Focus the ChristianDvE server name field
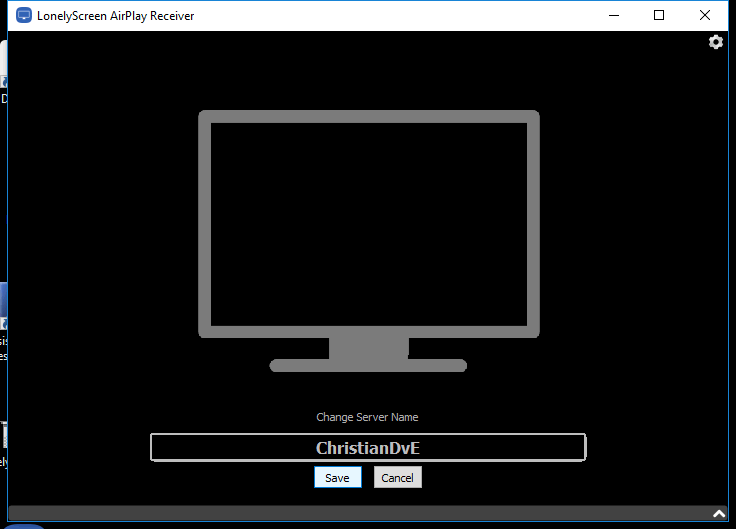The width and height of the screenshot is (736, 529). pos(368,447)
